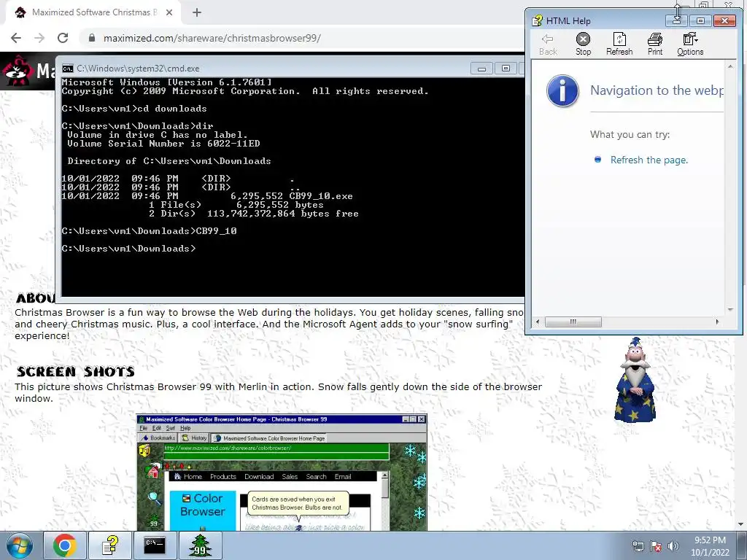Viewport: 747px width, 560px height.
Task: Click the Chrome taskbar icon
Action: click(65, 545)
